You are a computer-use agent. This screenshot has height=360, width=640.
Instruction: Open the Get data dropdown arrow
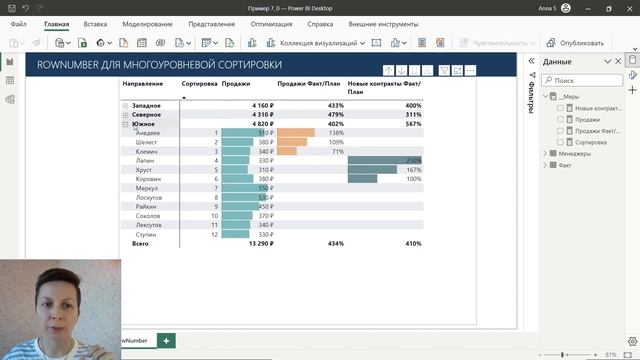pyautogui.click(x=68, y=43)
